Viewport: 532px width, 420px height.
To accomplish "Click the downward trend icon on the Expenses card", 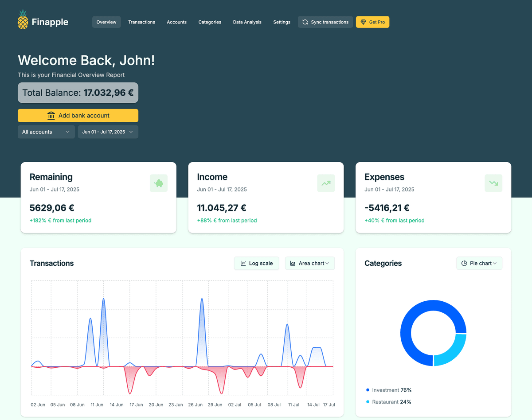I will point(493,183).
